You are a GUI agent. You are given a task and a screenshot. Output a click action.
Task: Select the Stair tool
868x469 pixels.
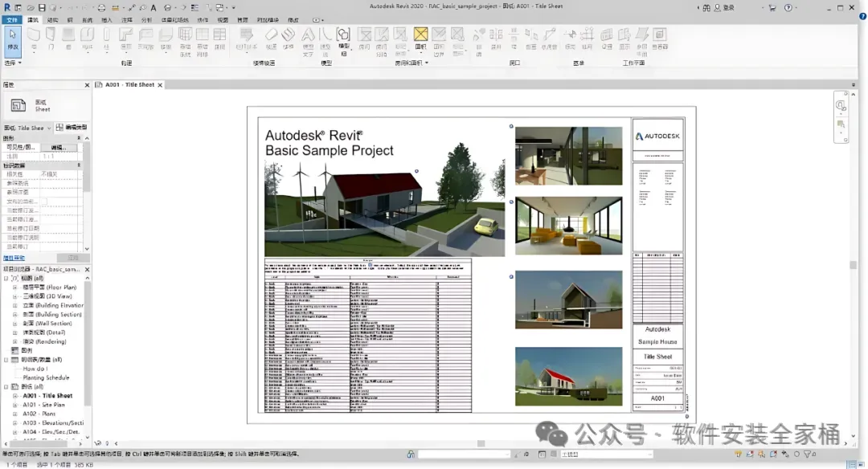[288, 39]
